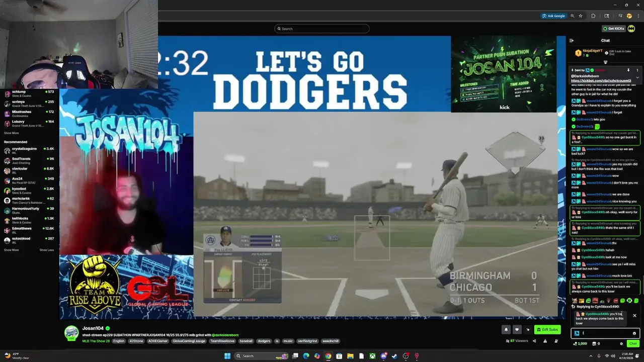The image size is (644, 362).
Task: Open crystalizaguirre recommended channel
Action: tap(28, 150)
